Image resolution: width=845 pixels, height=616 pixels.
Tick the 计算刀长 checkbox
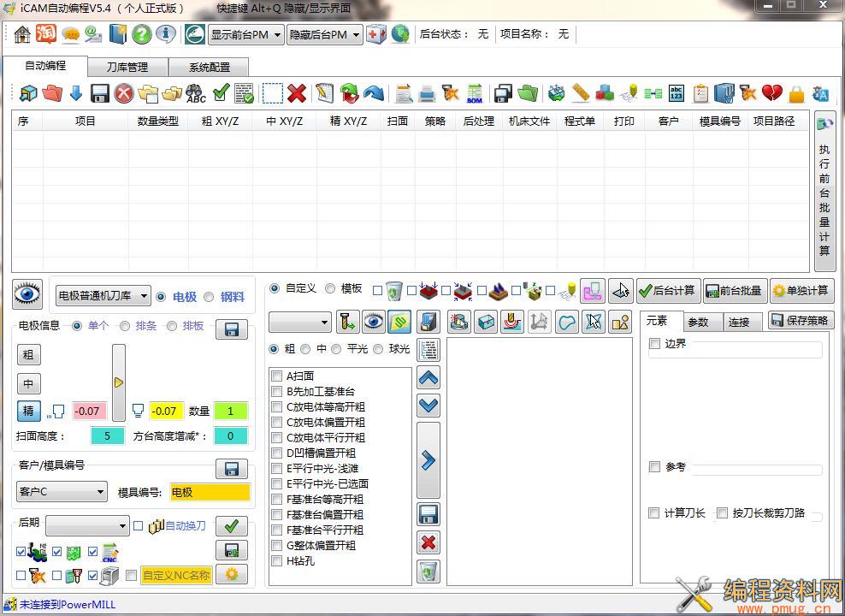[653, 512]
